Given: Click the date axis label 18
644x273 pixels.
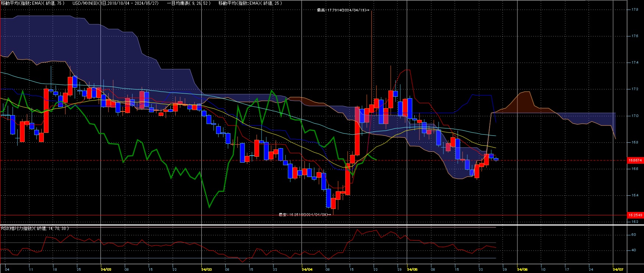Looking at the screenshot, I should pos(55,269).
